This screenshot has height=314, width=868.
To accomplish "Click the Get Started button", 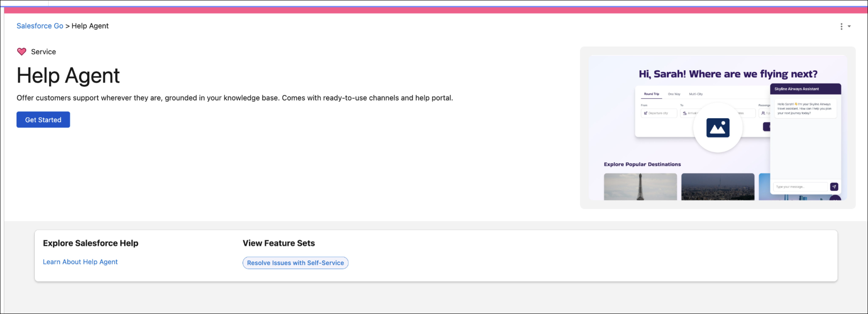I will point(43,120).
